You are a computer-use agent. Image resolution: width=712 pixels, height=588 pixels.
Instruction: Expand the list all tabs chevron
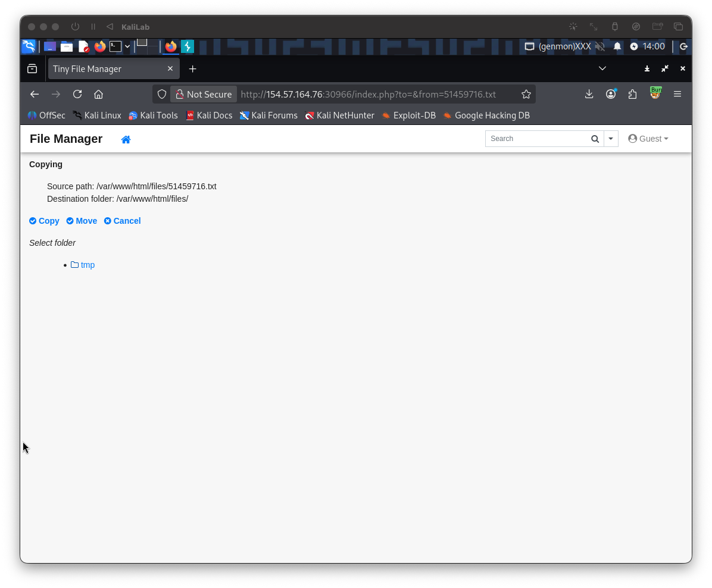pyautogui.click(x=602, y=68)
